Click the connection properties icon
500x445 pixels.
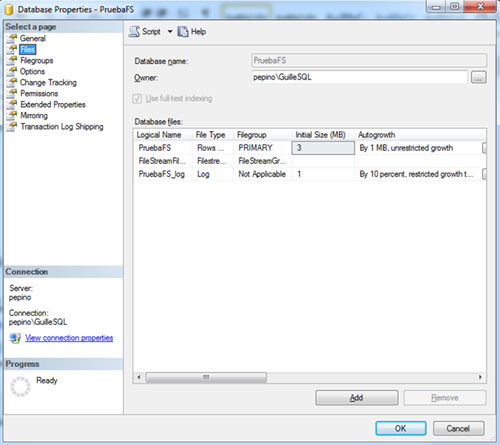15,338
